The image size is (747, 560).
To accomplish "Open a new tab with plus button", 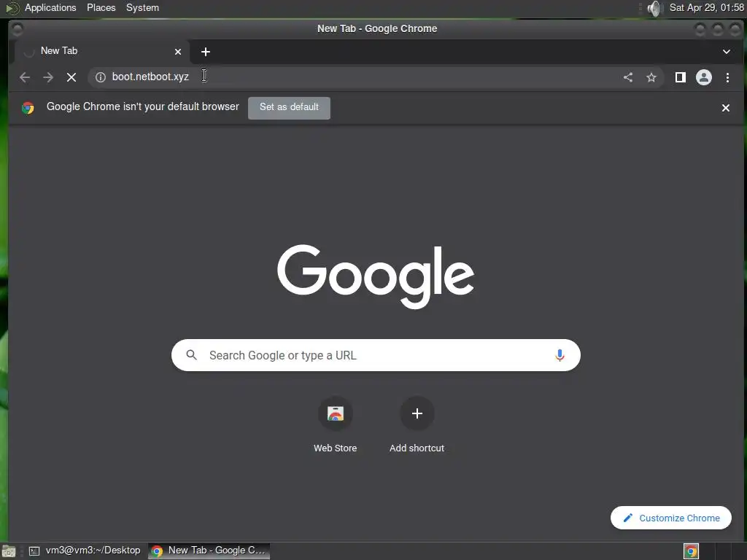I will click(205, 52).
